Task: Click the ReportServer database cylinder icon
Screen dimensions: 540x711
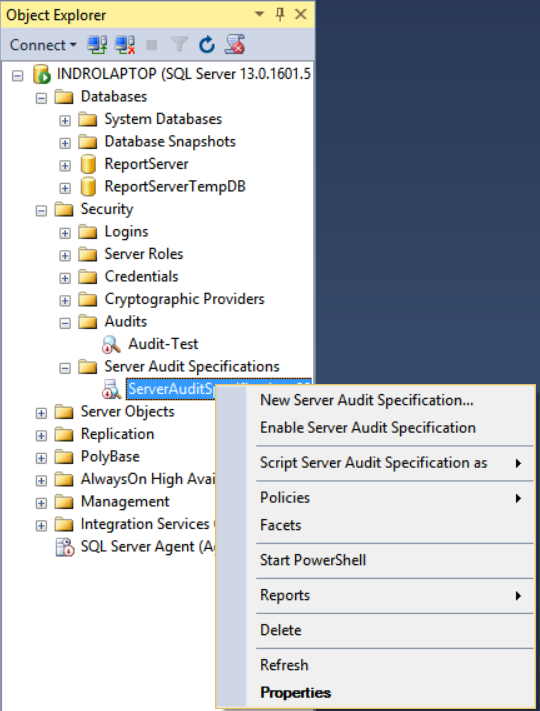Action: tap(88, 164)
